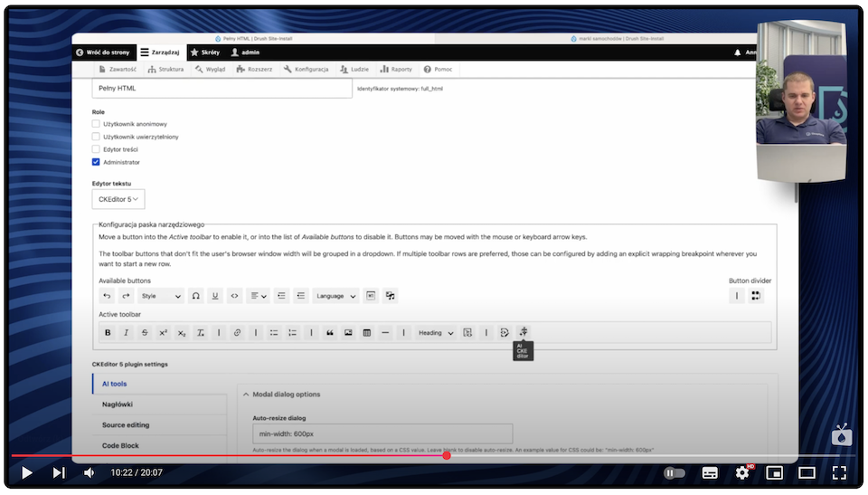Open the Rozszerz admin menu
This screenshot has height=495, width=868.
tap(254, 70)
